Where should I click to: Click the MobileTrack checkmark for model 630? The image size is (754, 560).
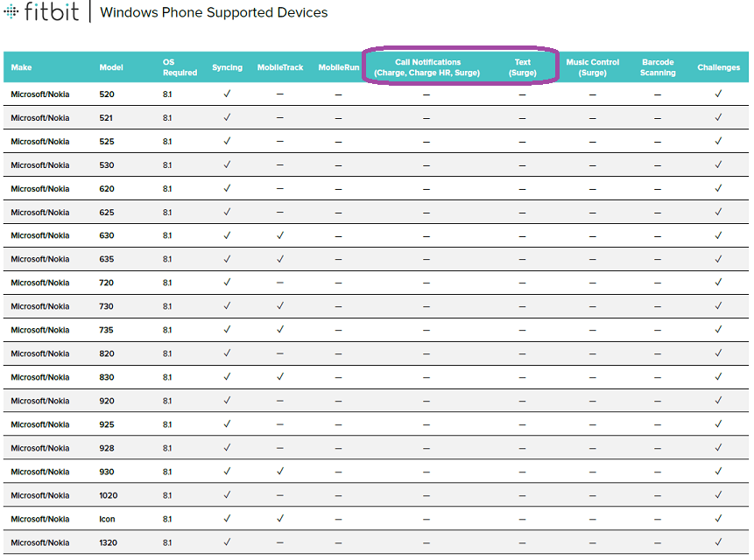280,235
